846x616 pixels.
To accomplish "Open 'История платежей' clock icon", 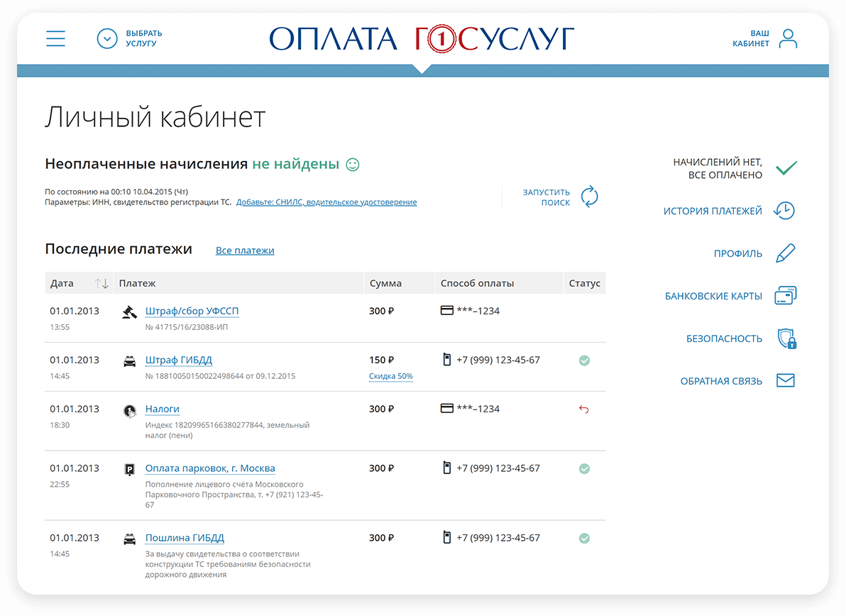I will point(784,211).
